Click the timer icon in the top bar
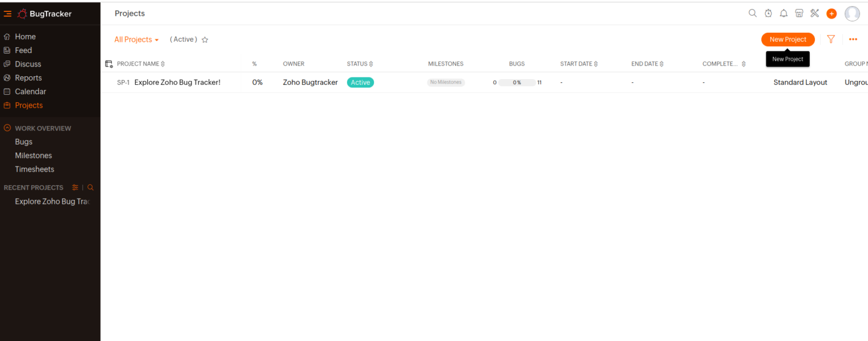This screenshot has height=341, width=868. [x=768, y=13]
